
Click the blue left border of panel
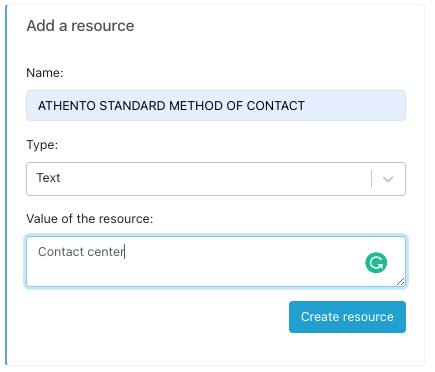point(6,185)
